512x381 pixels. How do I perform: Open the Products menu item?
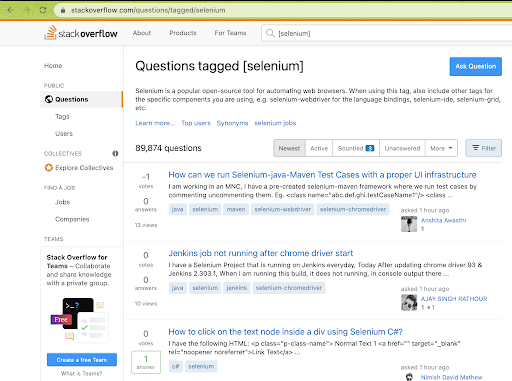pos(183,33)
